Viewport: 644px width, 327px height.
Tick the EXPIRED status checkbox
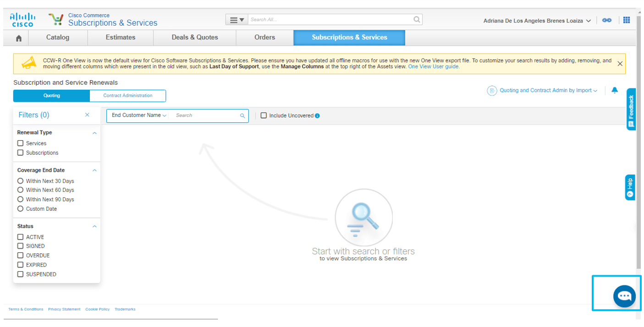click(20, 265)
